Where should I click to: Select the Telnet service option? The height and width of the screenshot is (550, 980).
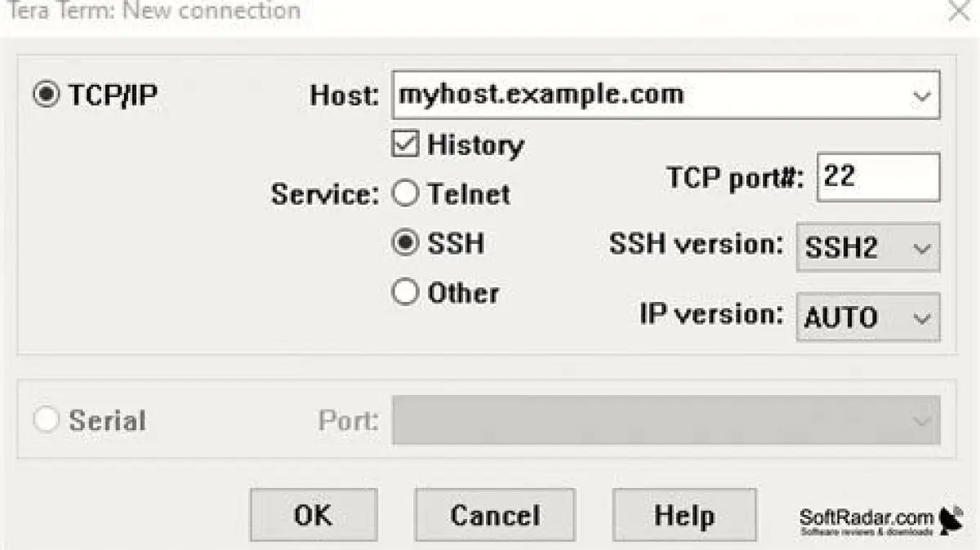click(x=405, y=194)
